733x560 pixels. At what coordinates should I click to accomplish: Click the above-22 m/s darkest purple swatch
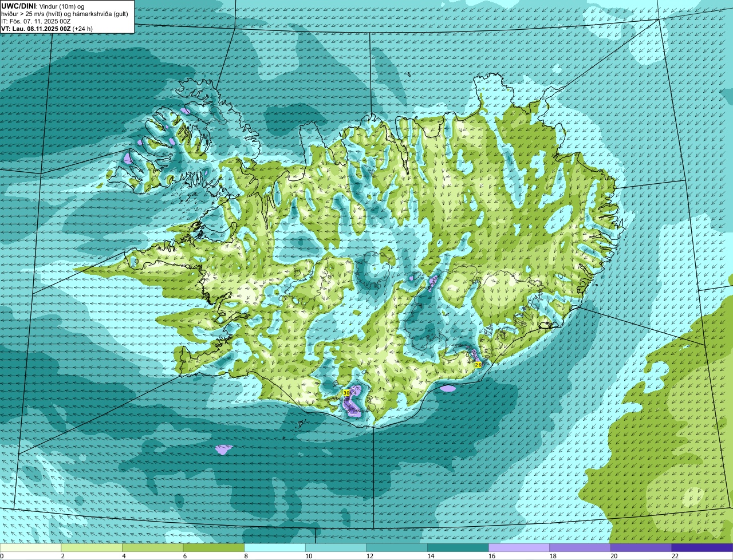(702, 547)
